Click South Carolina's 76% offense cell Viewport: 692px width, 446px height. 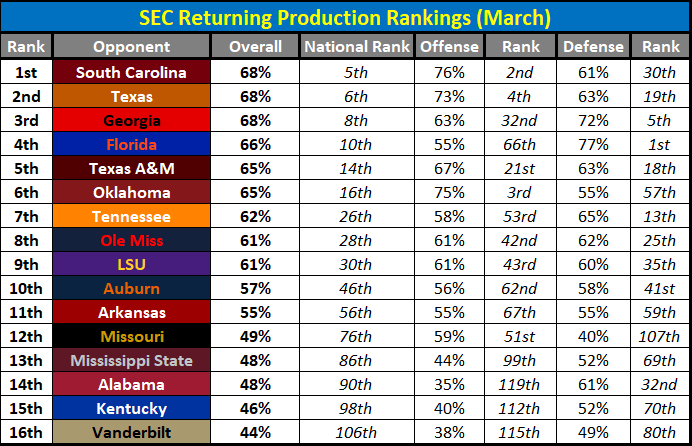(x=449, y=73)
